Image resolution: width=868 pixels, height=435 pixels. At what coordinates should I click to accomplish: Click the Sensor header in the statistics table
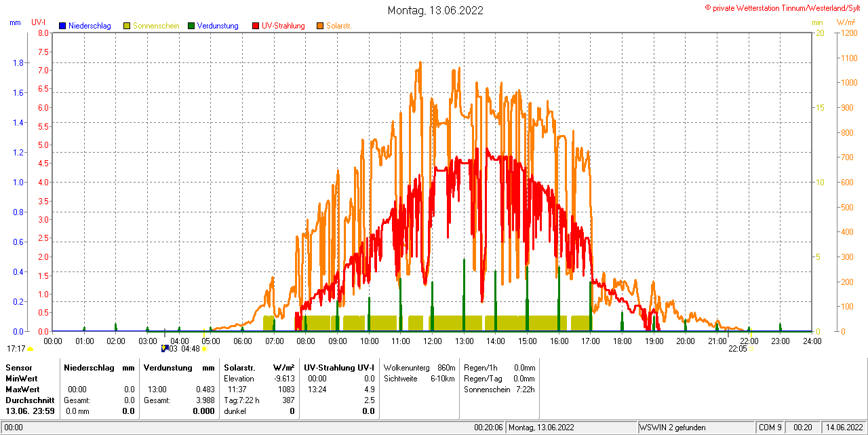pos(18,367)
